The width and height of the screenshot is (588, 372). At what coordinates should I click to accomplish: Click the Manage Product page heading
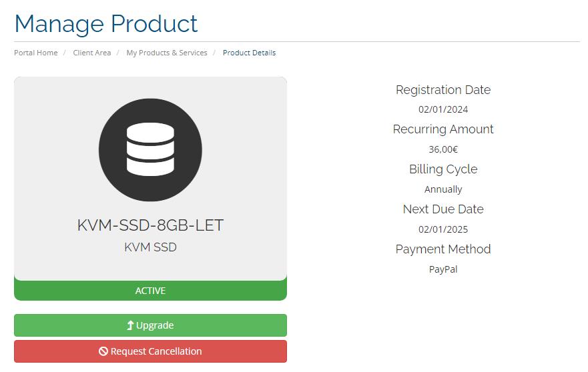coord(106,24)
